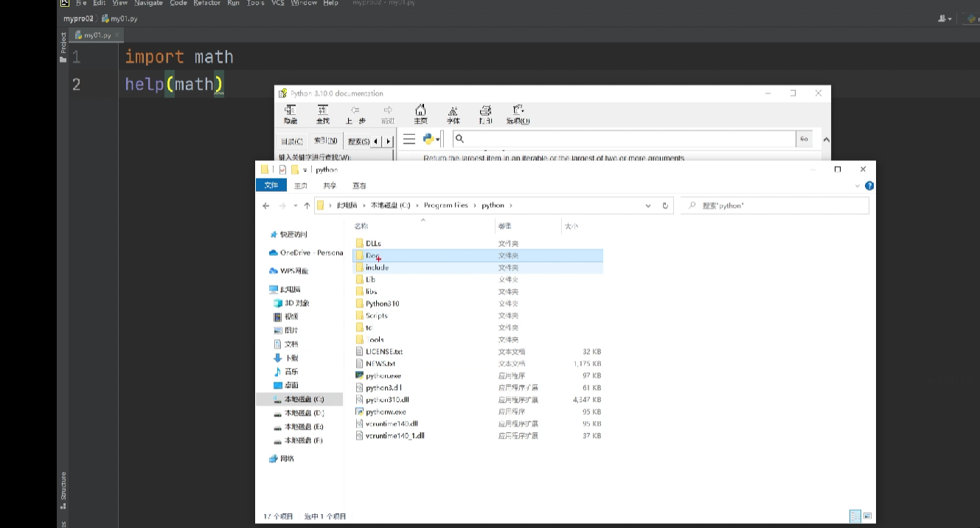Screen dimensions: 980x528
Task: Sort by the Size (大小) column header
Action: tap(571, 226)
